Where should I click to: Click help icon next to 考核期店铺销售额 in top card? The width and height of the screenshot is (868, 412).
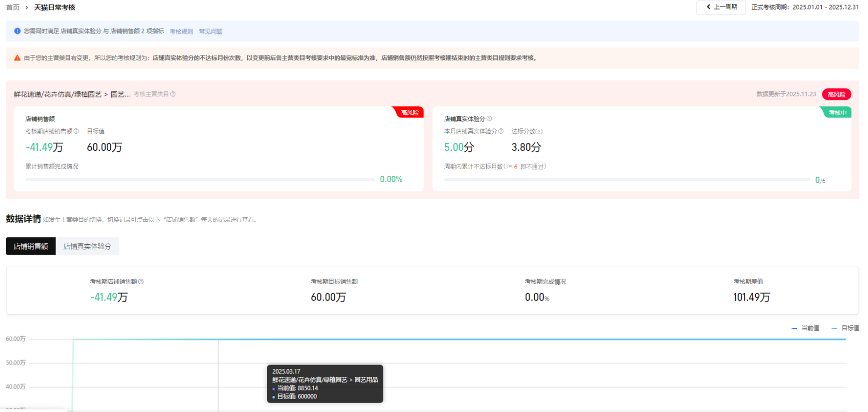76,131
